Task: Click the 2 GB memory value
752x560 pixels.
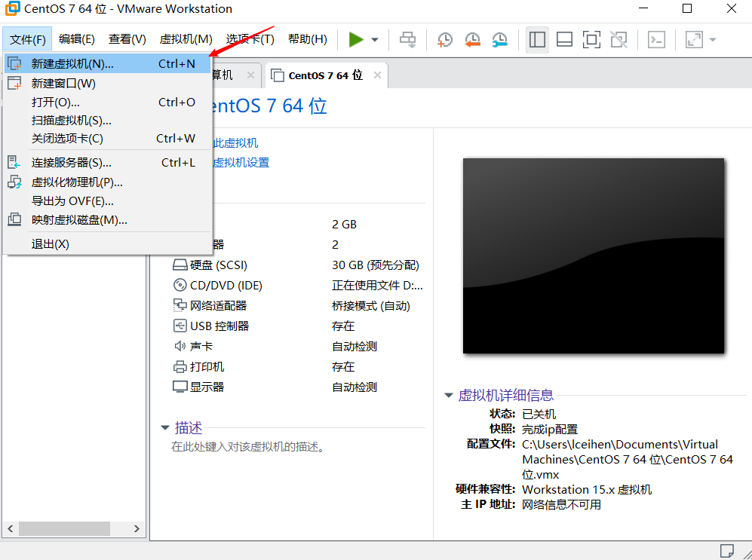Action: point(345,224)
